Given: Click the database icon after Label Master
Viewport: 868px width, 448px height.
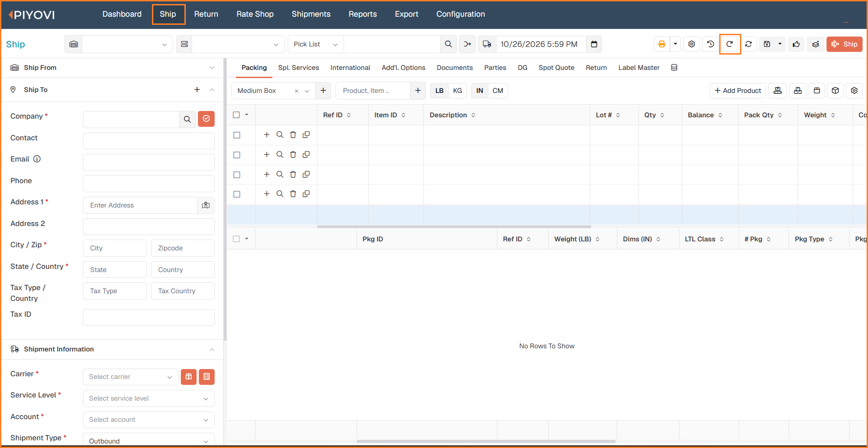Looking at the screenshot, I should click(674, 68).
